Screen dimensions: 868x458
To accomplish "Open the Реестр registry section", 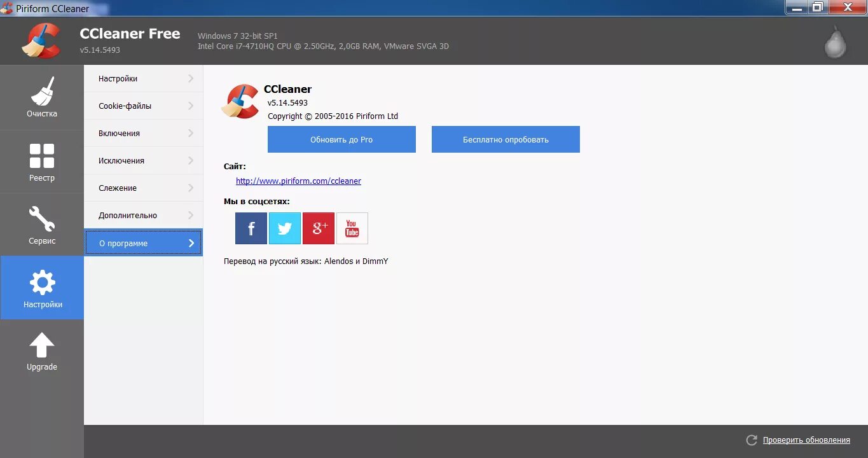I will [x=42, y=162].
